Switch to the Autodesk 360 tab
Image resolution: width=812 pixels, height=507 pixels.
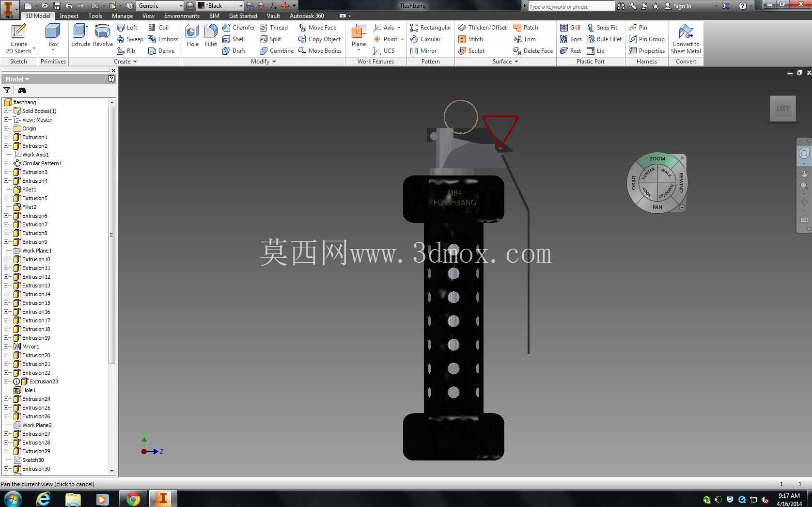[307, 16]
